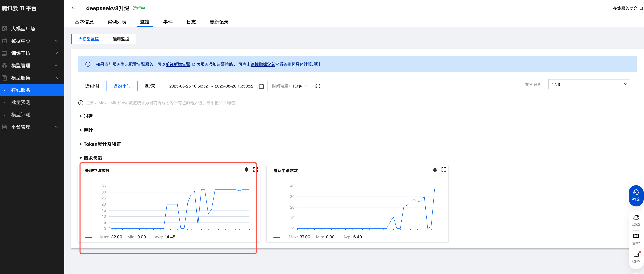Viewport: 644px width, 274px height.
Task: Click the 评价 feedback icon
Action: coord(636,258)
